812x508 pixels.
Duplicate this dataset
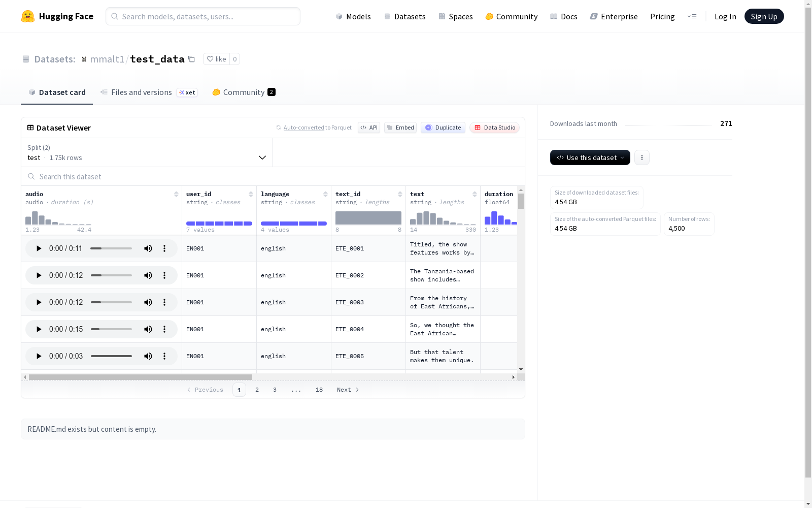(x=443, y=128)
